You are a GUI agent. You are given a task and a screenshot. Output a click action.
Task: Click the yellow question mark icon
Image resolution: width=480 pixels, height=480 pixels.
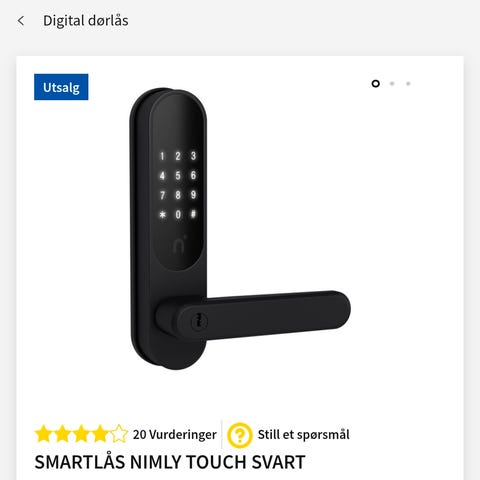pyautogui.click(x=240, y=435)
